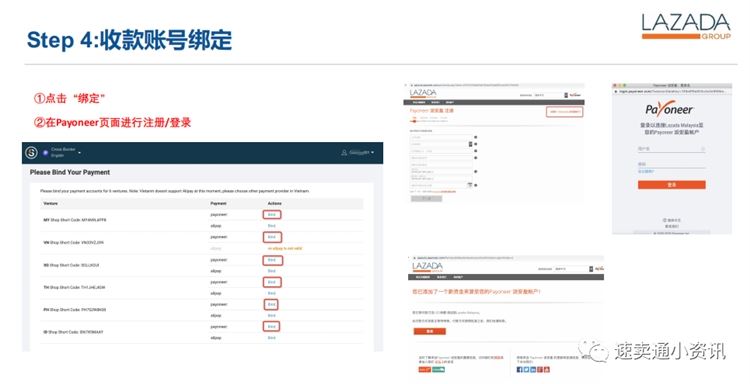This screenshot has height=384, width=750.
Task: Click the password field in Payoneer login
Action: 672,164
